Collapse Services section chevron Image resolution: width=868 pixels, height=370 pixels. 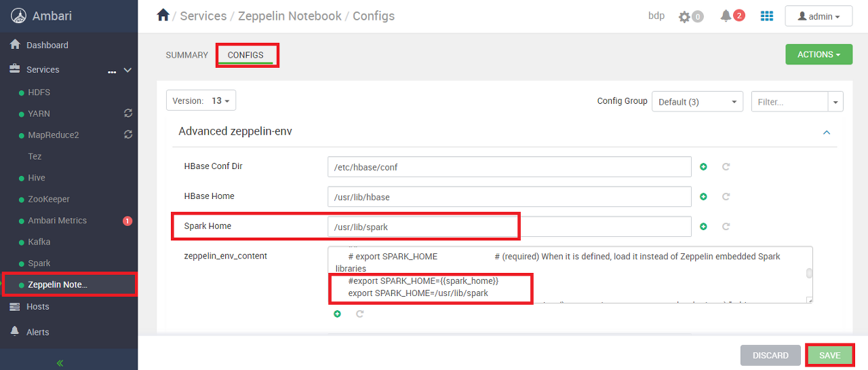coord(127,70)
